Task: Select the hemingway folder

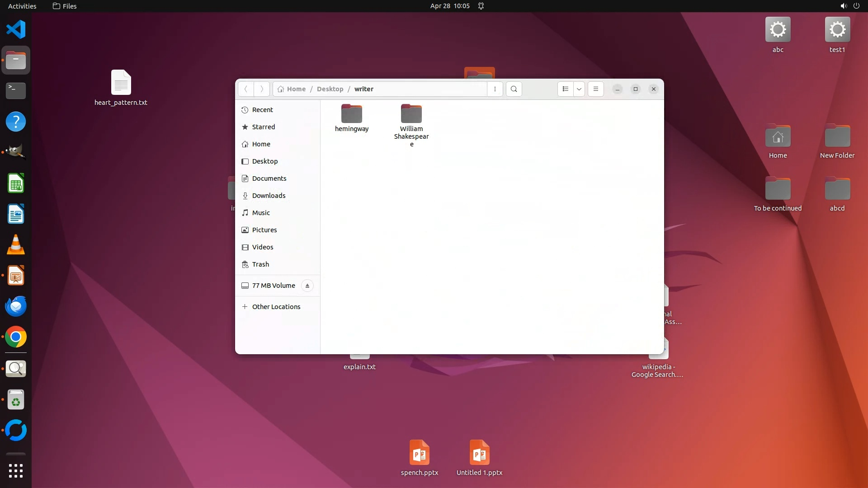Action: pyautogui.click(x=352, y=118)
